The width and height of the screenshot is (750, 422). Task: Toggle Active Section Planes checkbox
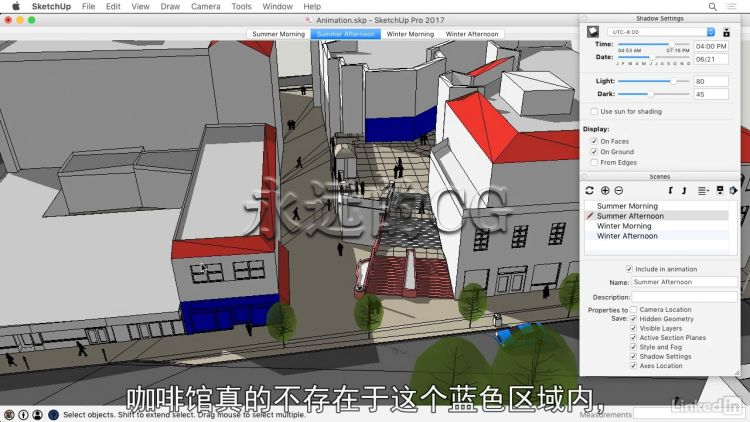coord(633,338)
